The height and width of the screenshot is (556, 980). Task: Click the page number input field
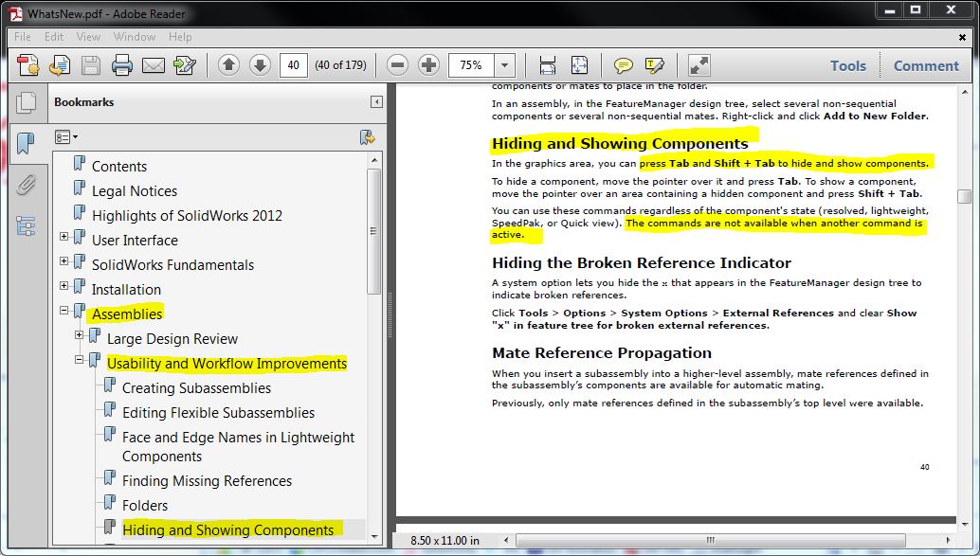294,65
